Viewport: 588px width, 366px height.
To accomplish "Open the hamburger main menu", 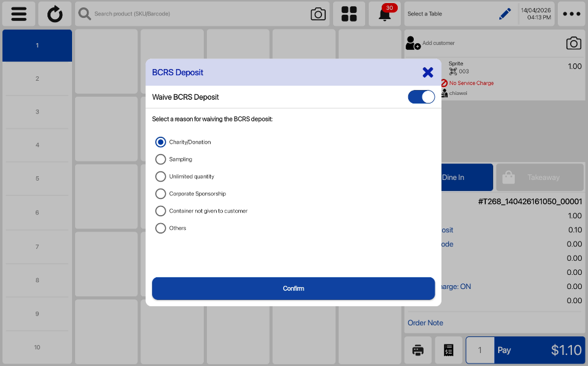I will coord(19,14).
